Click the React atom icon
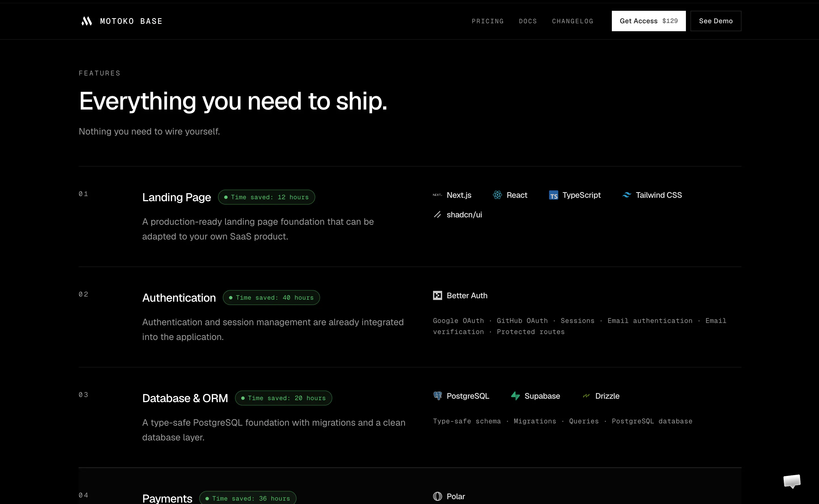Viewport: 819px width, 504px height. pos(497,195)
